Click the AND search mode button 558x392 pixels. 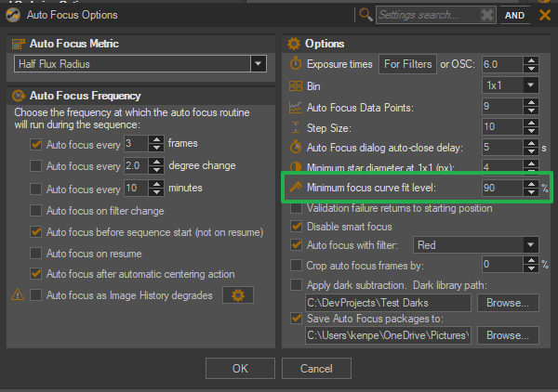516,15
